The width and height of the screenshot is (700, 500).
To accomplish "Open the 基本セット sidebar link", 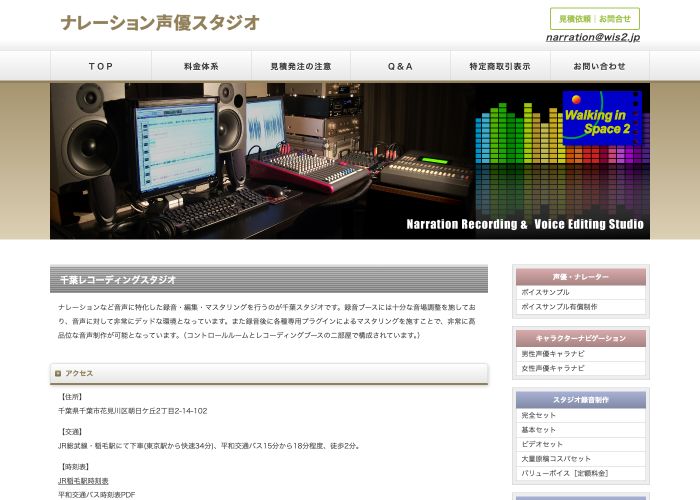I will click(x=581, y=430).
